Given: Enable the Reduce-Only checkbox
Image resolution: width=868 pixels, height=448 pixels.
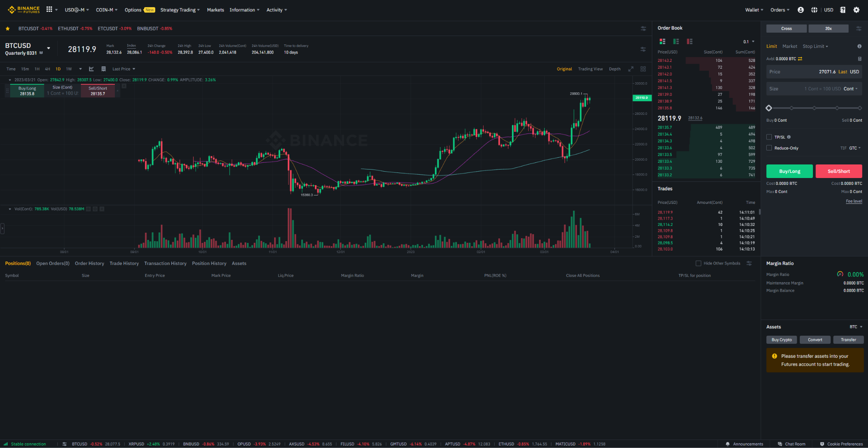Looking at the screenshot, I should click(x=769, y=148).
